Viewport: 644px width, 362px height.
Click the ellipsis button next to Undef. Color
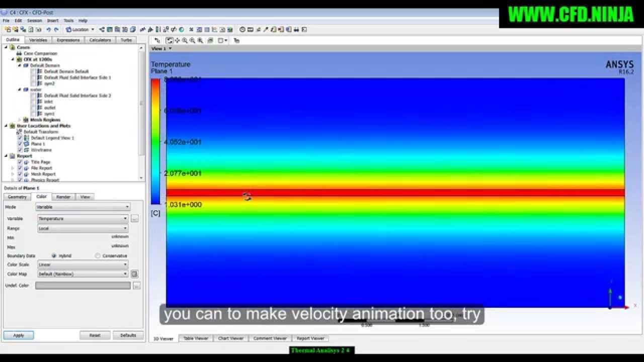(136, 286)
